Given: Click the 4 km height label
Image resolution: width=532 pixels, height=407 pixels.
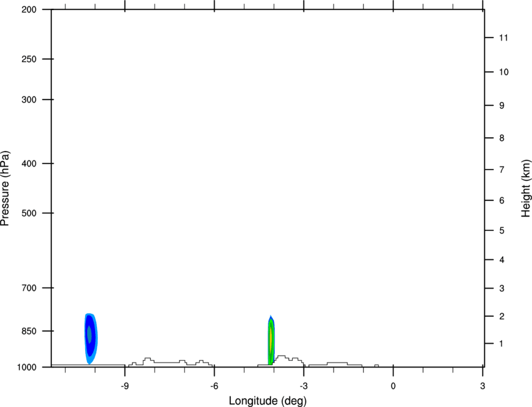Looking at the screenshot, I should click(501, 260).
